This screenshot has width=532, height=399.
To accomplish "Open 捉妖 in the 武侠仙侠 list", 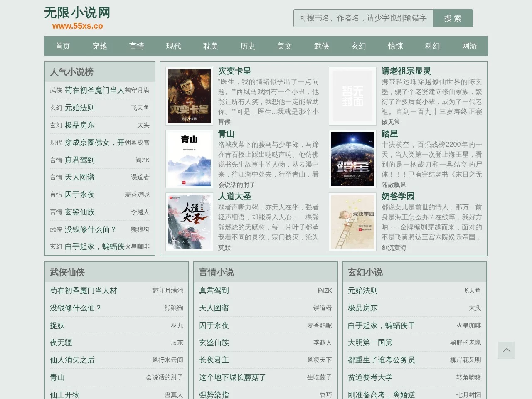I will point(57,325).
